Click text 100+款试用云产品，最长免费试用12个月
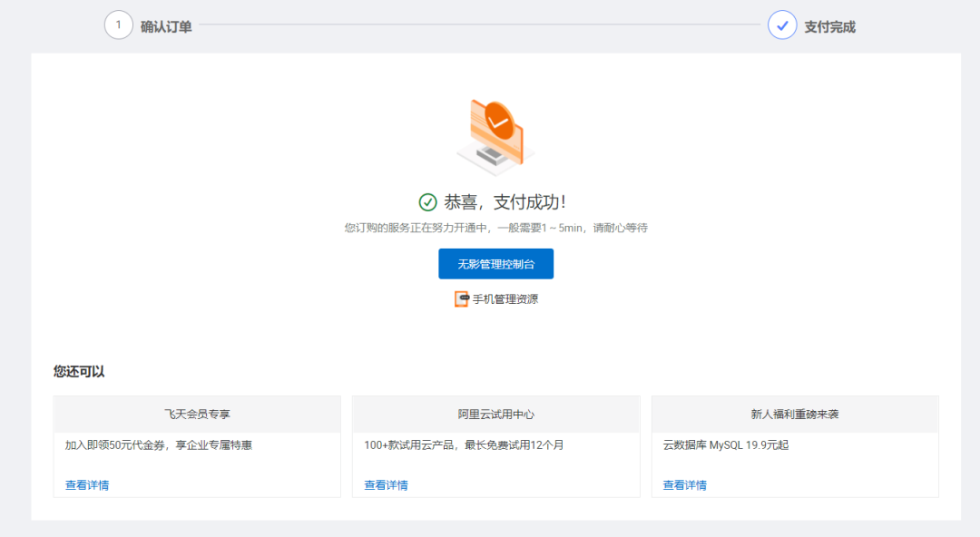Viewport: 980px width, 537px height. pos(464,445)
